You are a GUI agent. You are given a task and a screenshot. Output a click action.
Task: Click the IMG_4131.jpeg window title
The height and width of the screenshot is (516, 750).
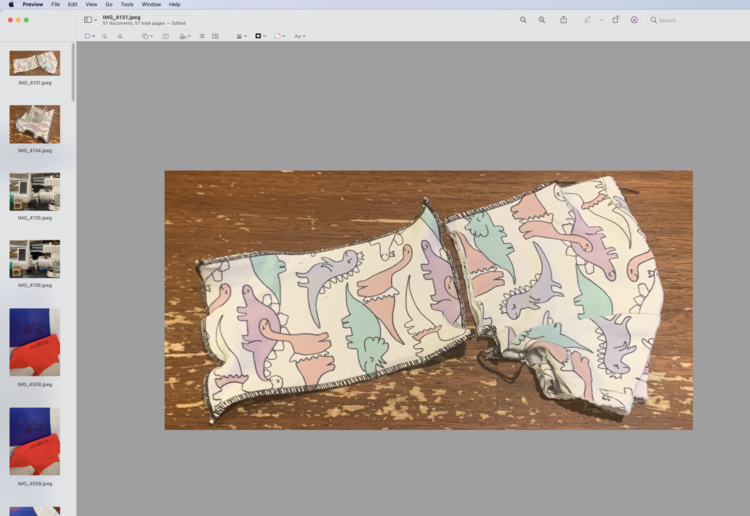pyautogui.click(x=121, y=17)
